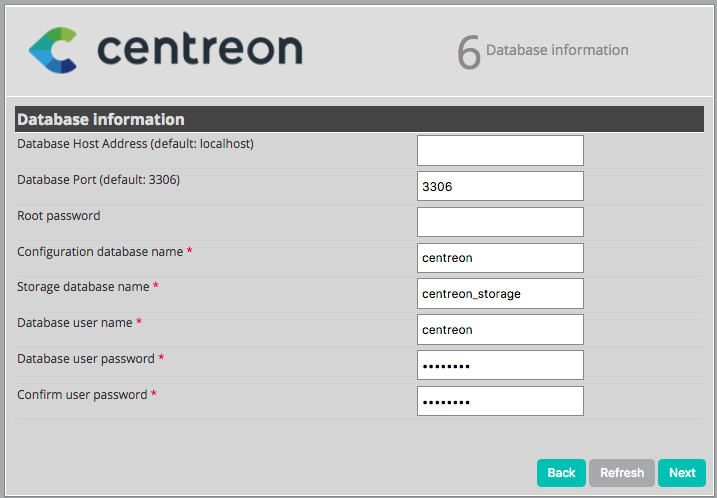Edit the Configuration database name field
717x498 pixels.
[x=500, y=258]
